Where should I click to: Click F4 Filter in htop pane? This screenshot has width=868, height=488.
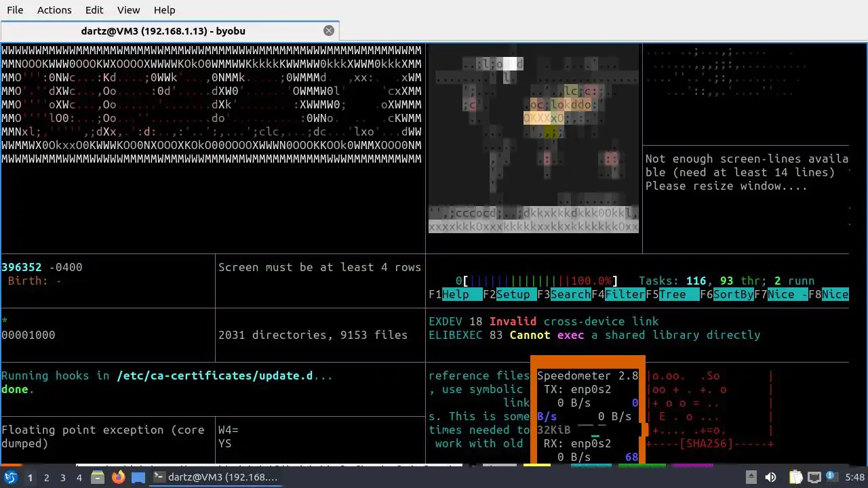point(618,294)
